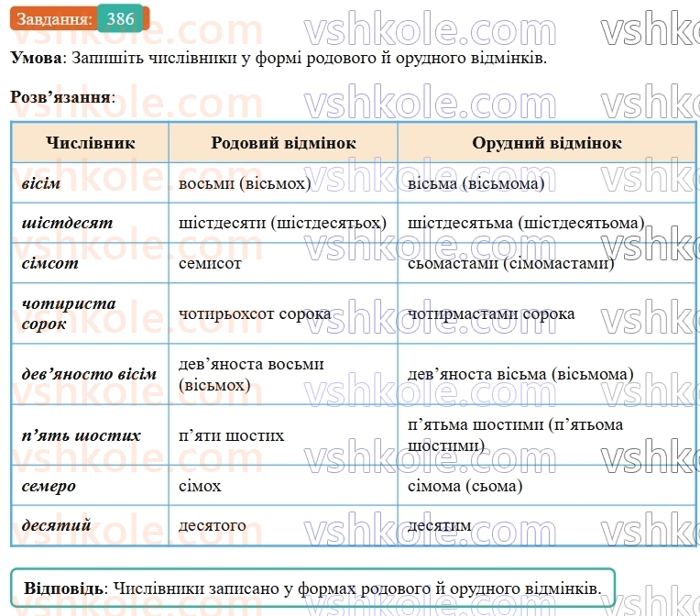This screenshot has height=616, width=700.
Task: Click the cell 'вісім'
Action: (90, 183)
